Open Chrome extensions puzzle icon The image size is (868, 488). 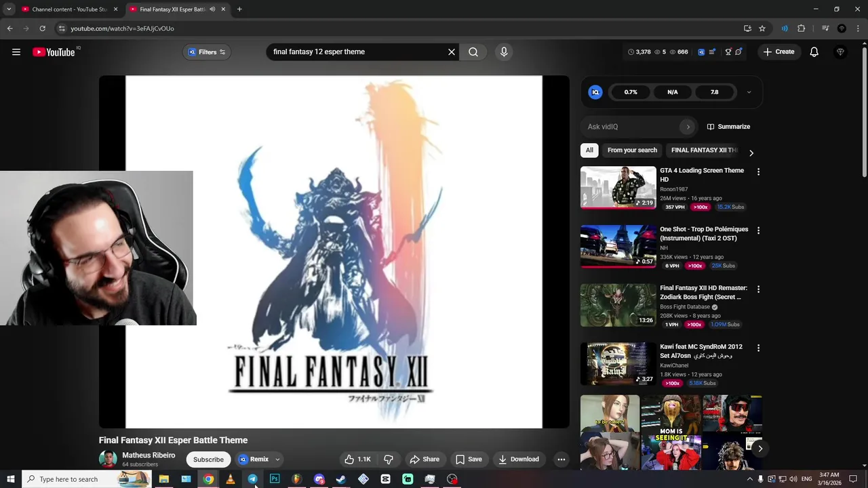[x=802, y=28]
